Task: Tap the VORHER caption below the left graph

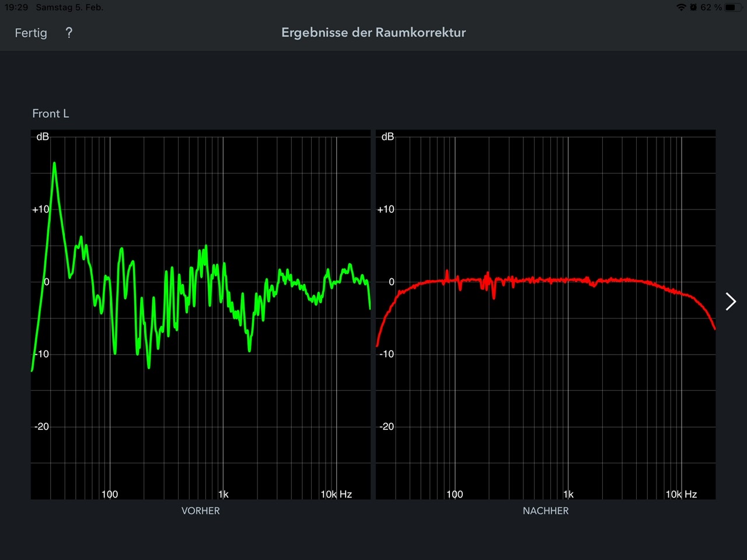Action: (200, 511)
